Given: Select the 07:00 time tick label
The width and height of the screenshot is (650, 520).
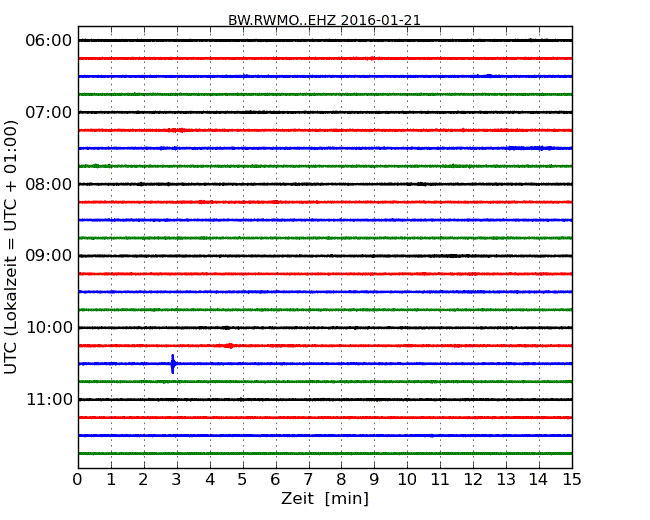Looking at the screenshot, I should (49, 112).
